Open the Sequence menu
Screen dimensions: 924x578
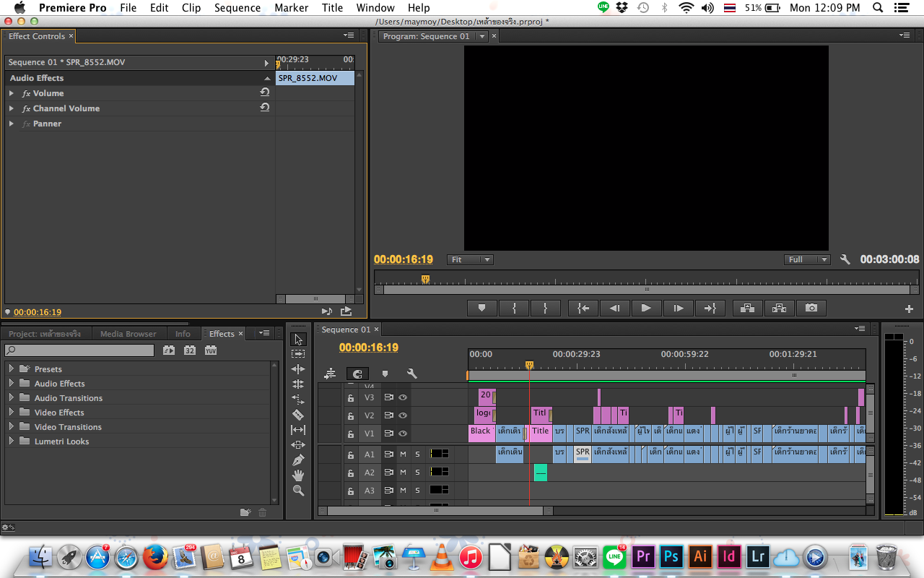237,8
